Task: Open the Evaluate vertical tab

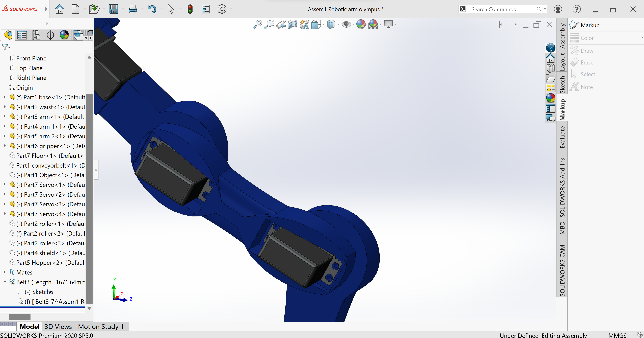Action: [x=562, y=137]
